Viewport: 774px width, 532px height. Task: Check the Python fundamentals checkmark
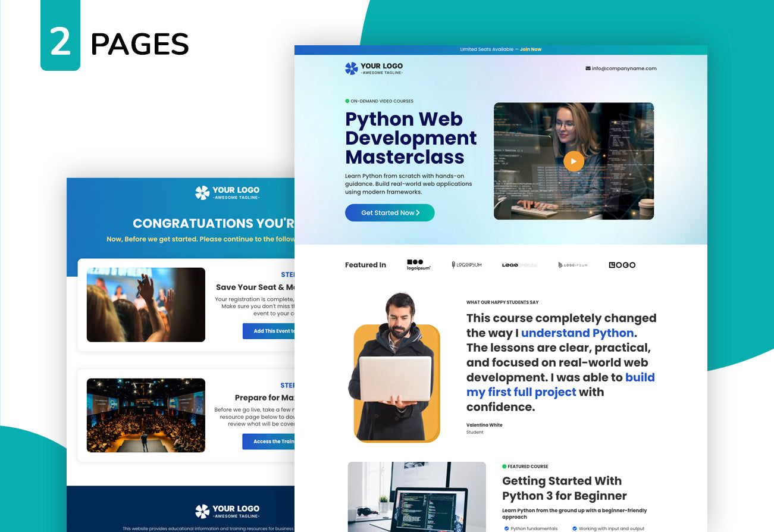[x=506, y=528]
